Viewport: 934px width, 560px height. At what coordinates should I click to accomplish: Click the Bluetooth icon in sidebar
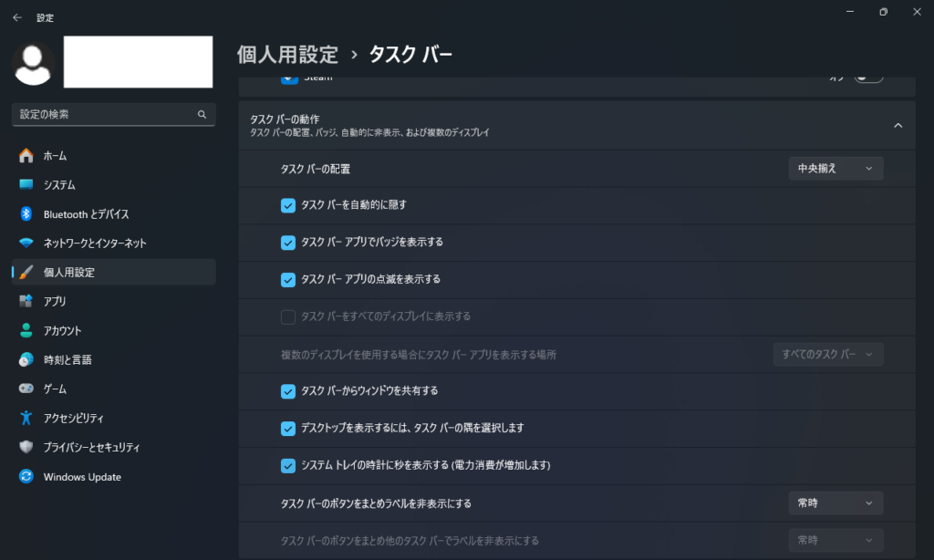coord(26,213)
